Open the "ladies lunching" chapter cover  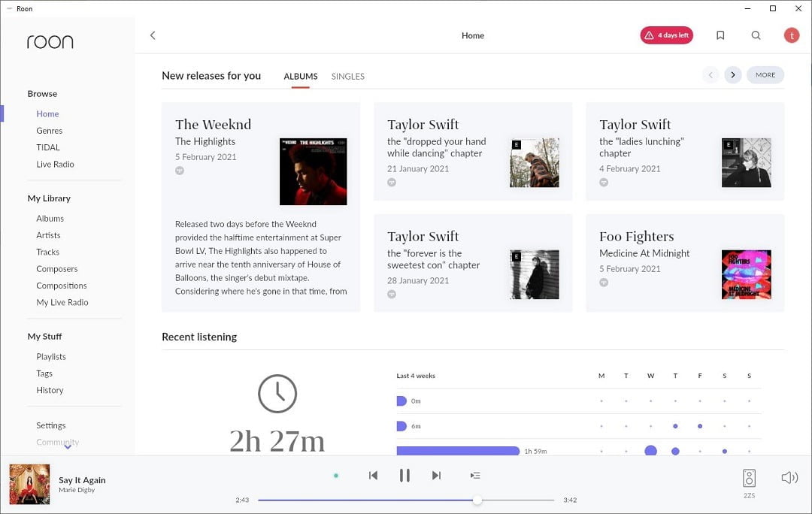747,162
